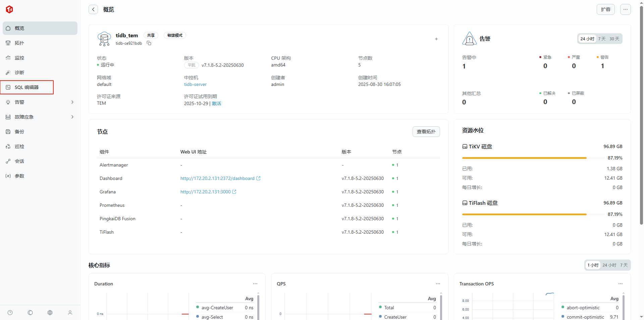Screen dimensions: 644x320
Task: Click the plus icon in cluster card
Action: tap(436, 39)
